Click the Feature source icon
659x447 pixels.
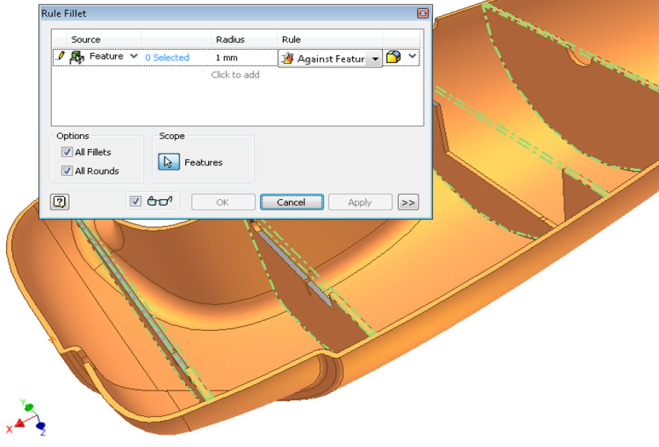[77, 57]
